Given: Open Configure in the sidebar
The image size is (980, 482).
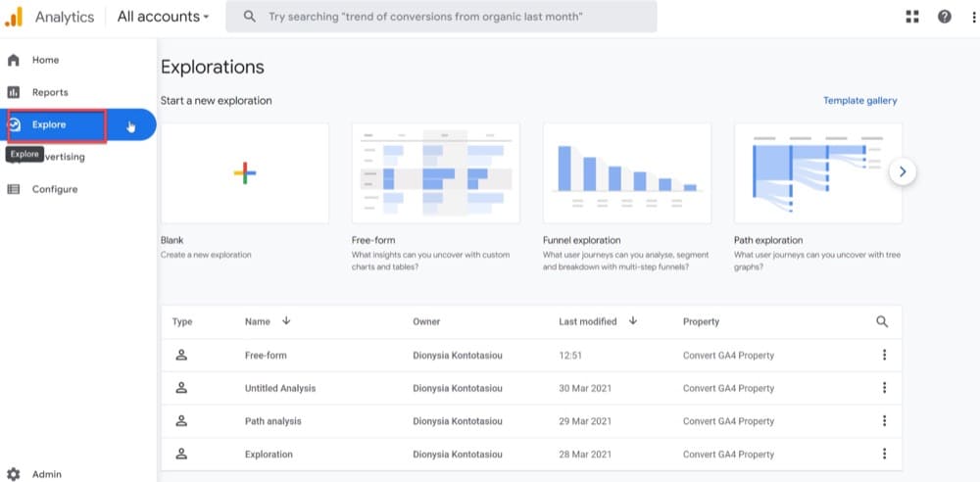Looking at the screenshot, I should 78,189.
